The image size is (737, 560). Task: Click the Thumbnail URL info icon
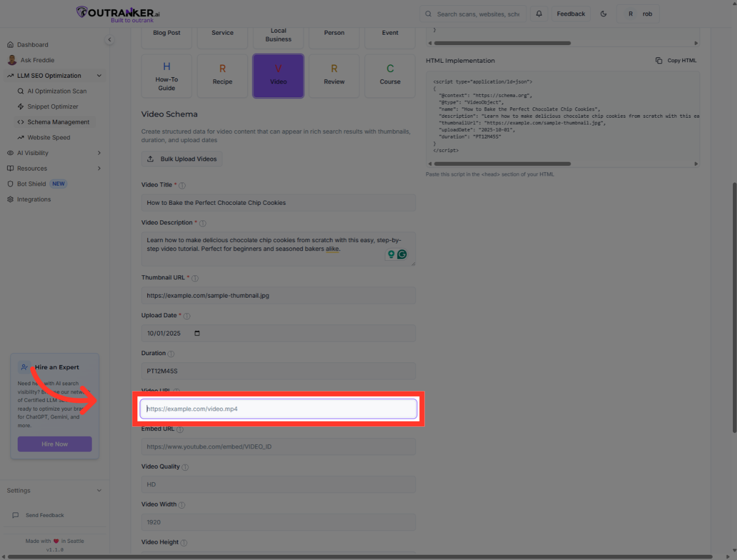tap(195, 278)
